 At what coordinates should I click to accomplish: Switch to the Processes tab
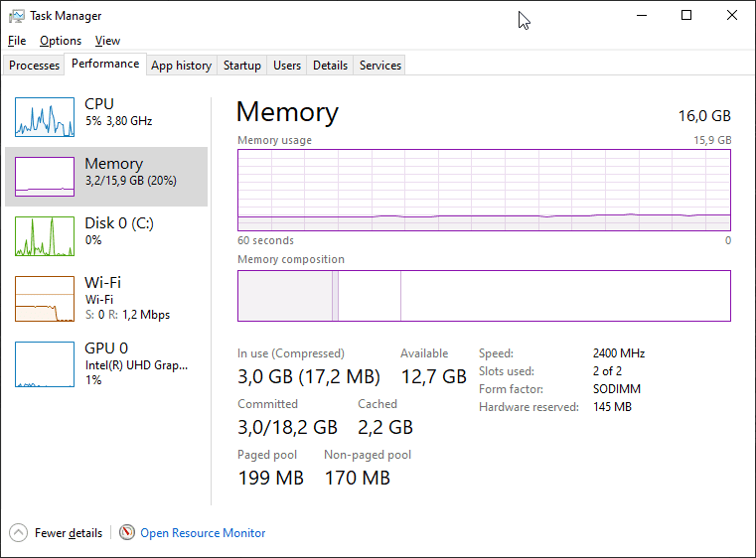coord(35,66)
